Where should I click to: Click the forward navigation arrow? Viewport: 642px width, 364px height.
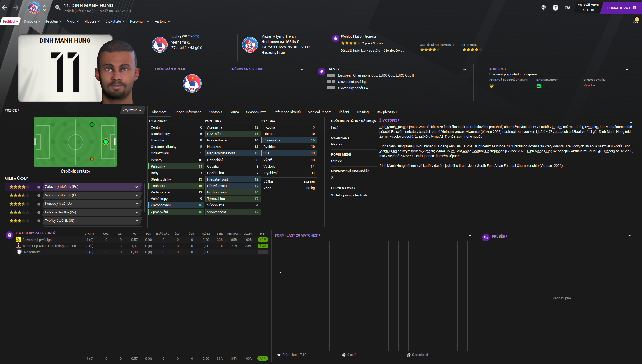tap(16, 8)
